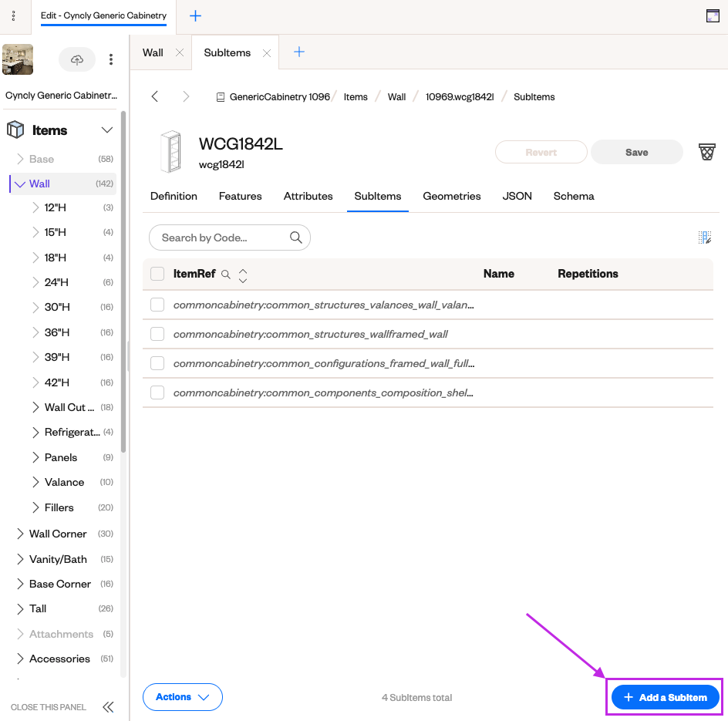Expand the Wall Corner category

20,534
